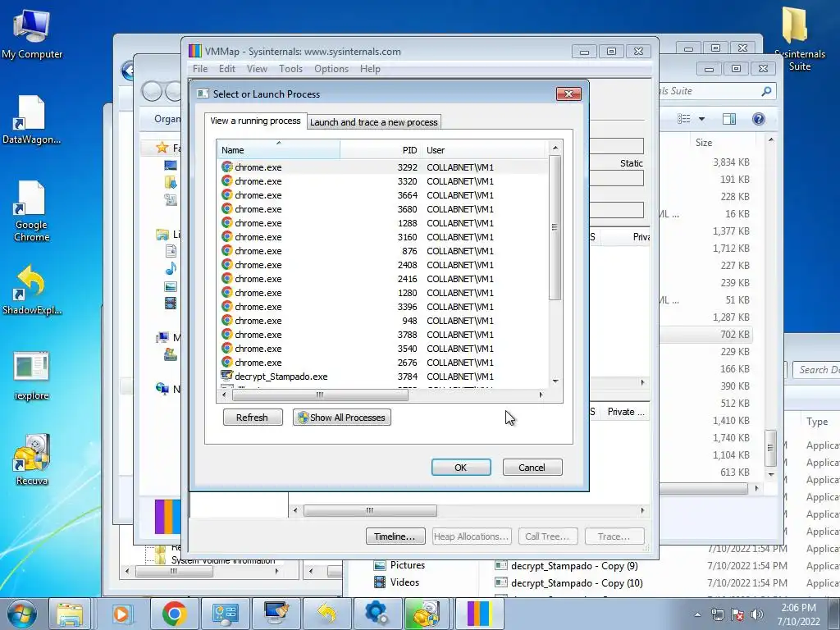
Task: Open Chrome from the taskbar
Action: point(174,614)
